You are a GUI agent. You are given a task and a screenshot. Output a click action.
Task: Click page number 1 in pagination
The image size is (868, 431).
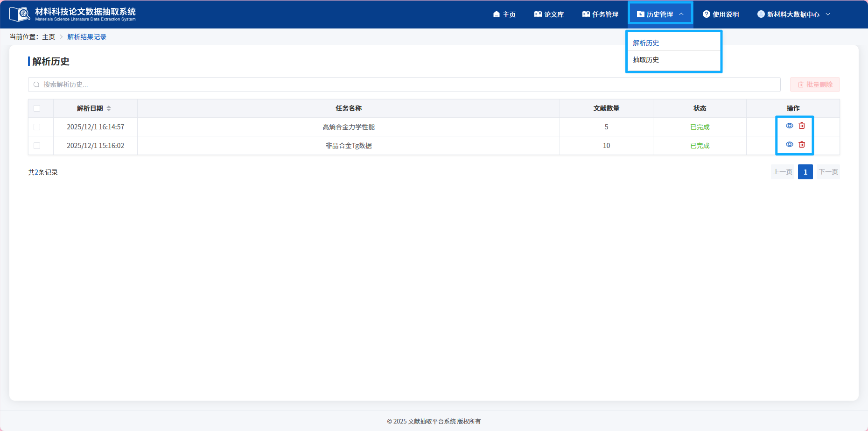(x=805, y=172)
